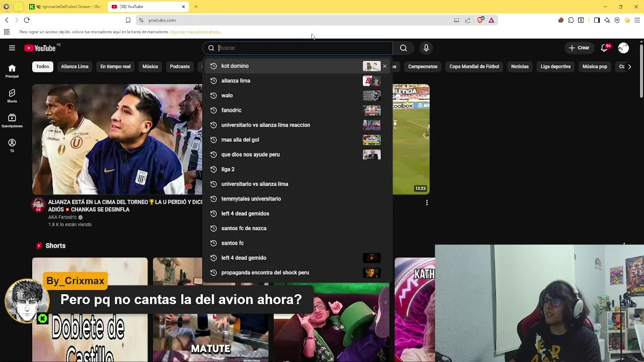Viewport: 644px width, 362px height.
Task: Select the Todos filter chip
Action: point(43,66)
